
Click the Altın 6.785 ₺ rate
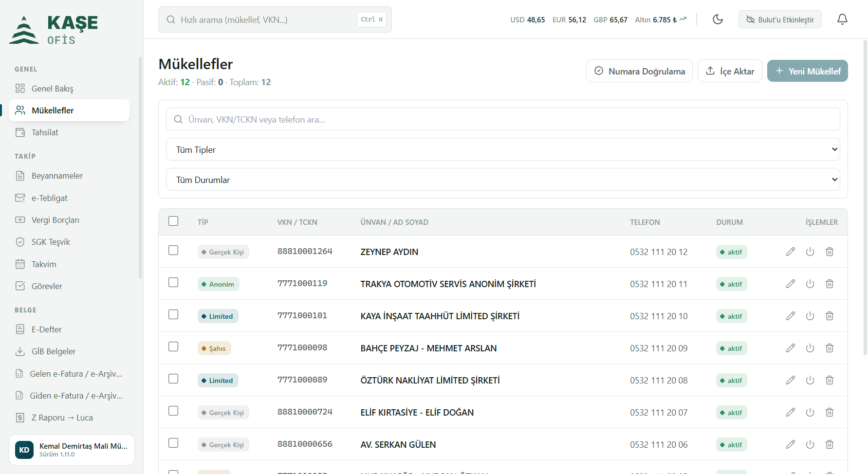[661, 20]
